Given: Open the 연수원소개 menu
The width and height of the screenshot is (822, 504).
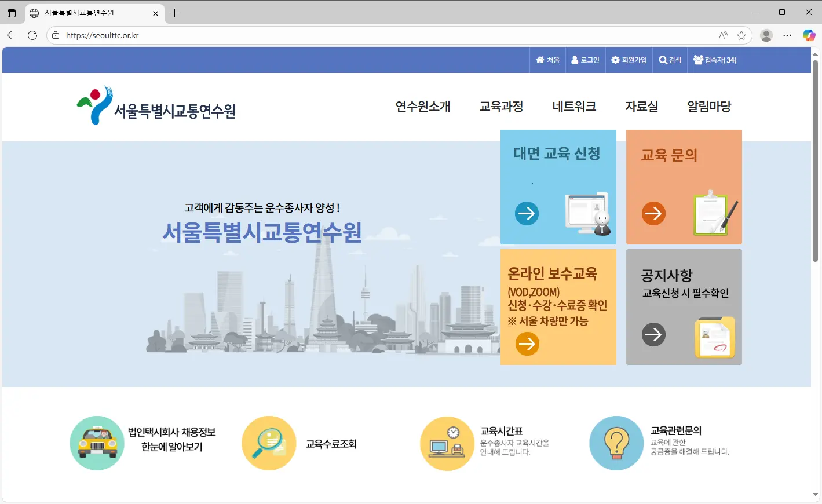Looking at the screenshot, I should pos(422,107).
